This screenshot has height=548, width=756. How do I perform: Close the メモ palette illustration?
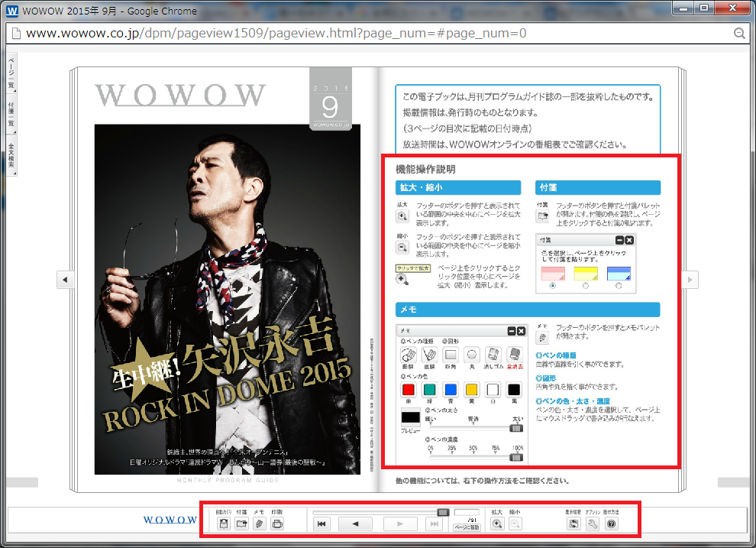tap(522, 331)
